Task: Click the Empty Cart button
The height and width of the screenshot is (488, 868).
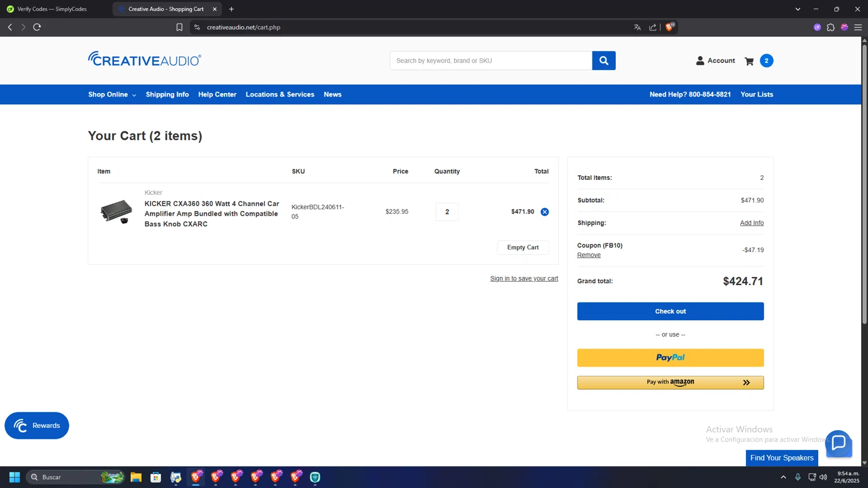Action: (523, 247)
